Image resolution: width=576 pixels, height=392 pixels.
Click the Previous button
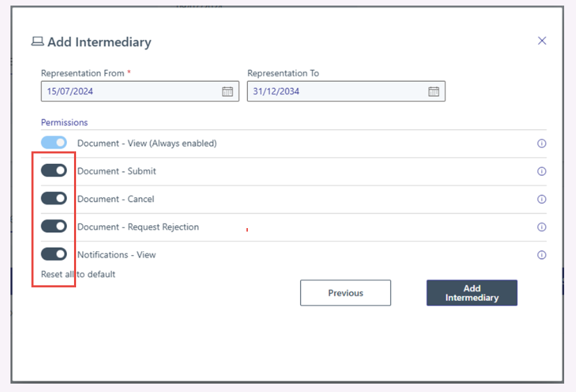346,293
